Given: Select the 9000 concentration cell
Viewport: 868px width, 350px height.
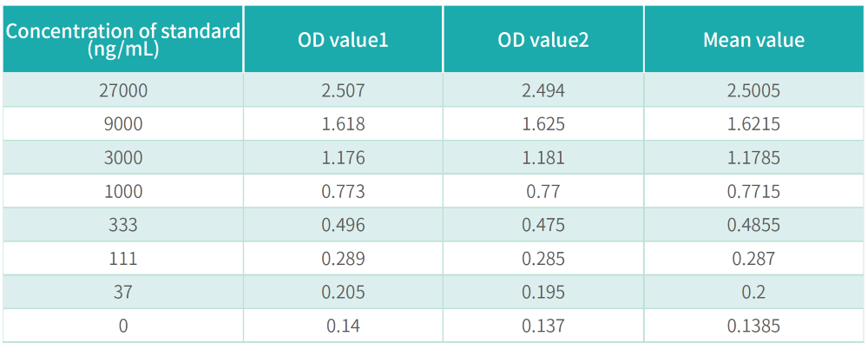Looking at the screenshot, I should pos(122,124).
